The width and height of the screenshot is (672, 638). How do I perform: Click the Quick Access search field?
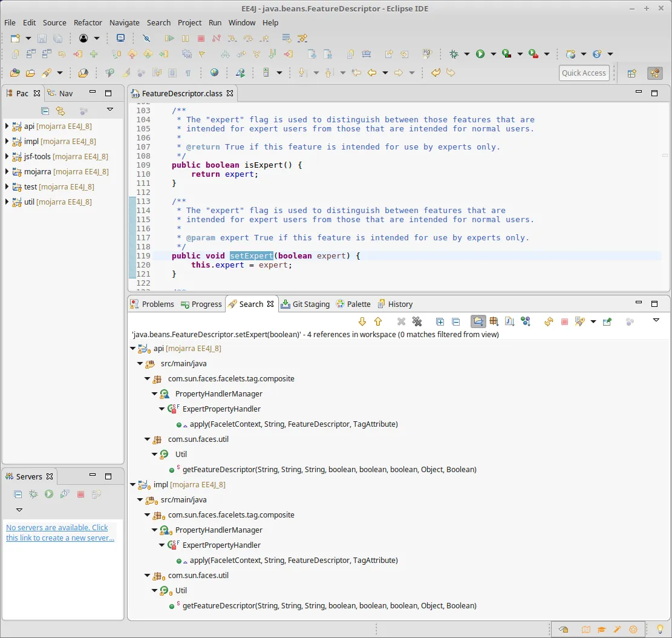tap(584, 73)
